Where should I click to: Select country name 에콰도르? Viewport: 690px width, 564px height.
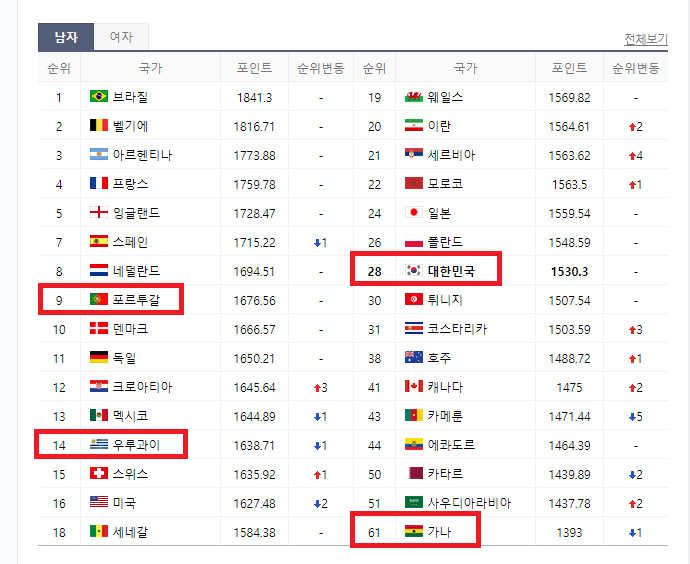tap(451, 445)
